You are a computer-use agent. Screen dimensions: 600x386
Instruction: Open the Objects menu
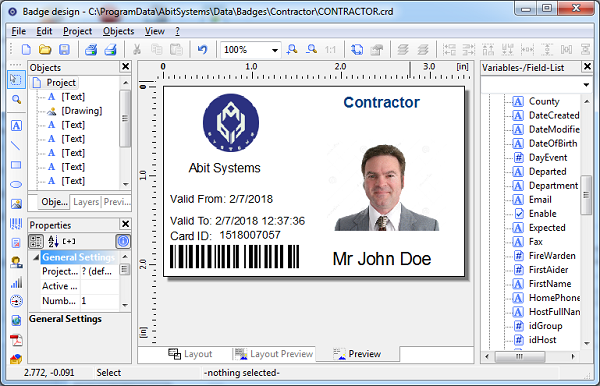[x=118, y=31]
